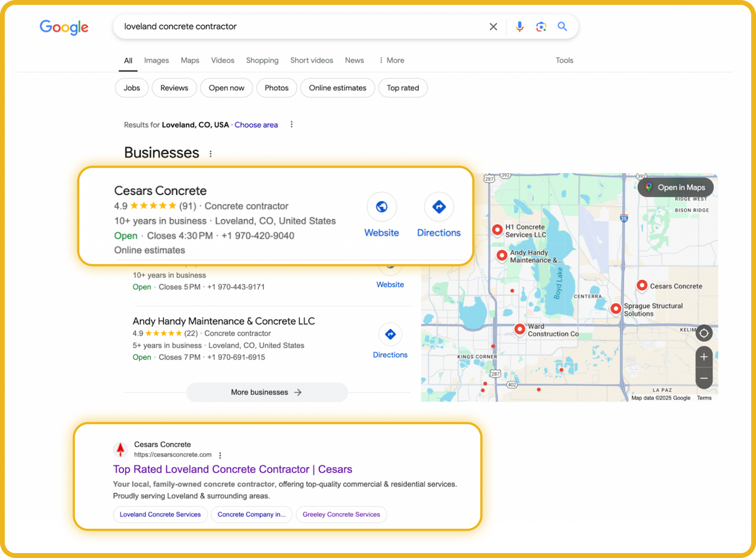This screenshot has width=756, height=558.
Task: Click the Boyd Lake label on the map
Action: coord(558,283)
